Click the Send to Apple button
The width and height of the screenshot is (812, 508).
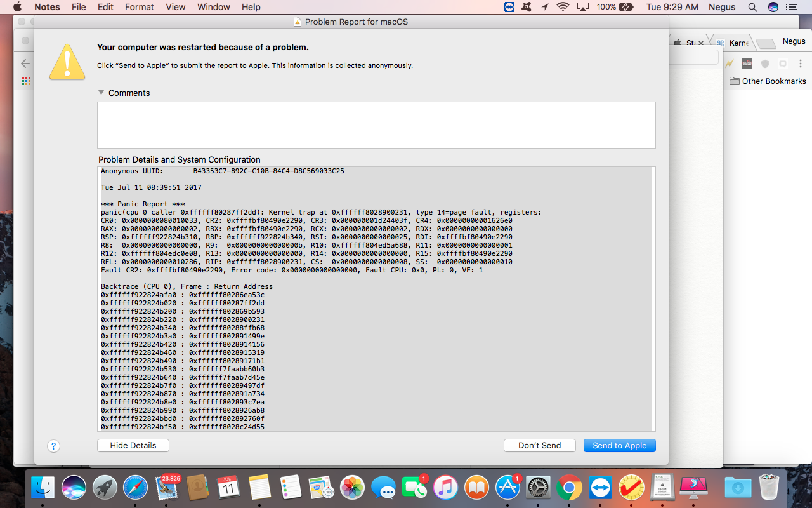(619, 446)
